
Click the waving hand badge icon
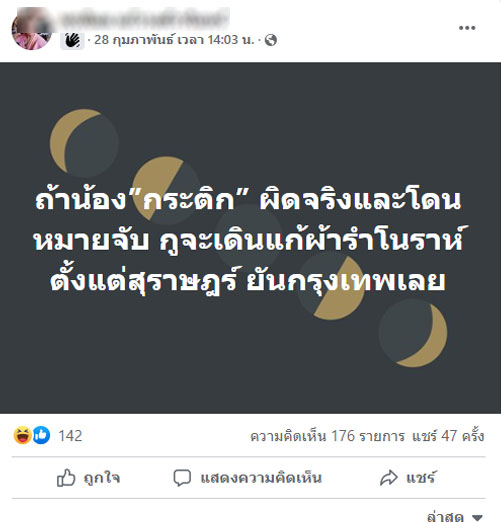(72, 41)
